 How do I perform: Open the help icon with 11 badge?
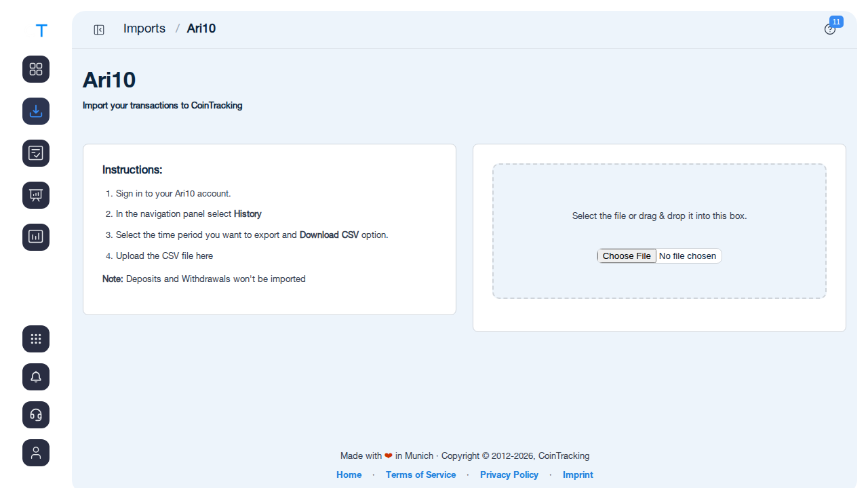[x=830, y=29]
